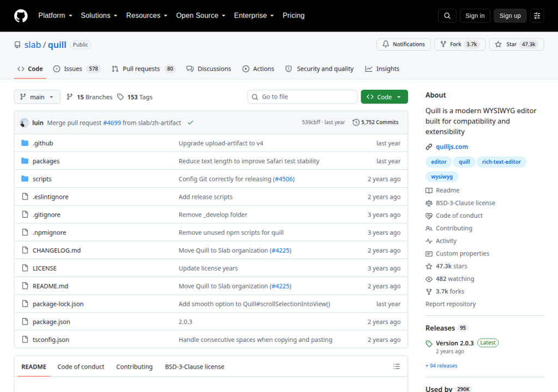Click the header settings sliders icon
Viewport: 558px width, 392px height.
pyautogui.click(x=537, y=16)
